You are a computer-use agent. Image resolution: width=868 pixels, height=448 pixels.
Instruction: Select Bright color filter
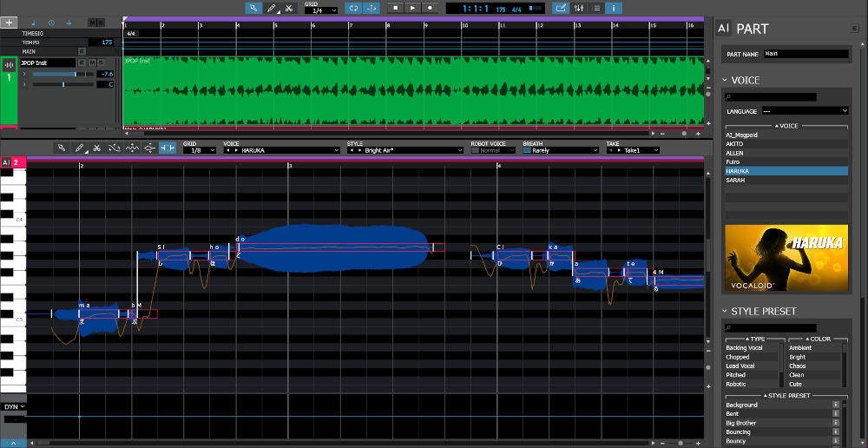[815, 357]
